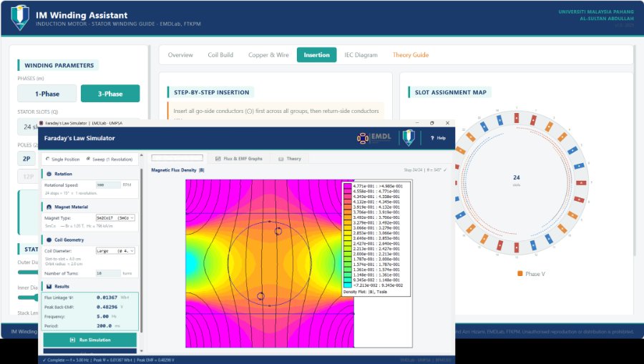Click the magenta top legend color swatch
644x364 pixels.
pyautogui.click(x=348, y=186)
